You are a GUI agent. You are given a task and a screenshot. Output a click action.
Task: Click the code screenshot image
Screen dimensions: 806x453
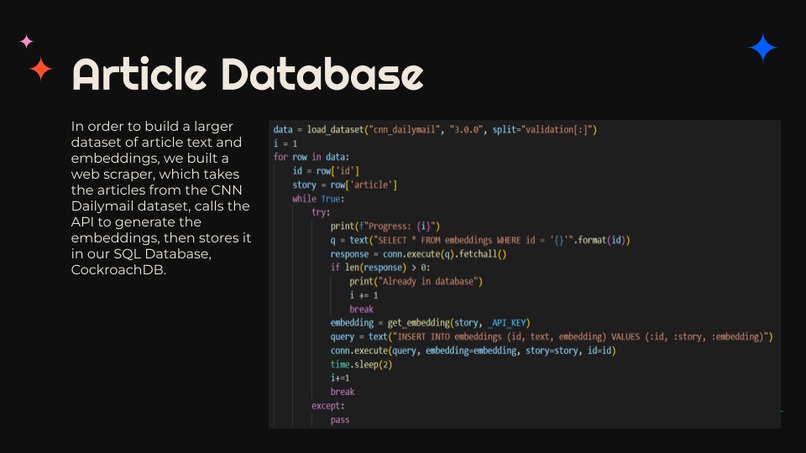tap(524, 274)
